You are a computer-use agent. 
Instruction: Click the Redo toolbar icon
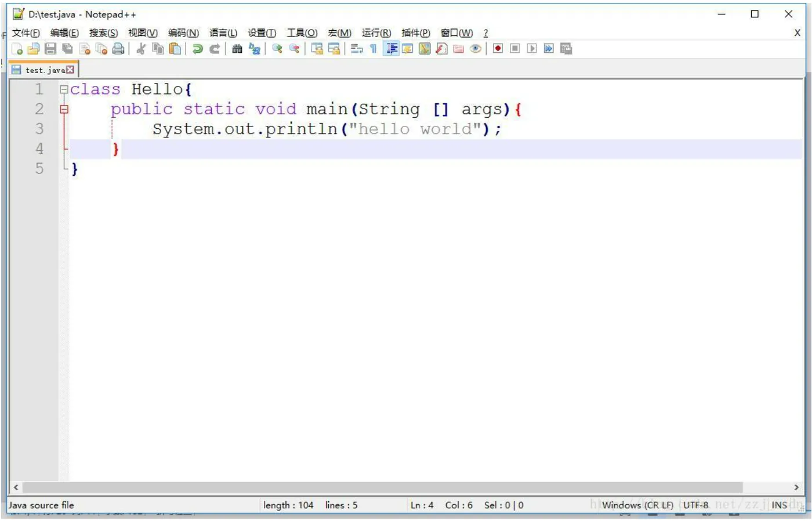click(x=215, y=49)
